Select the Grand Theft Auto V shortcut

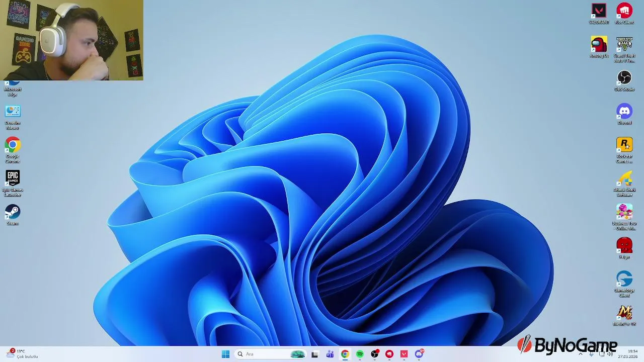pyautogui.click(x=624, y=50)
